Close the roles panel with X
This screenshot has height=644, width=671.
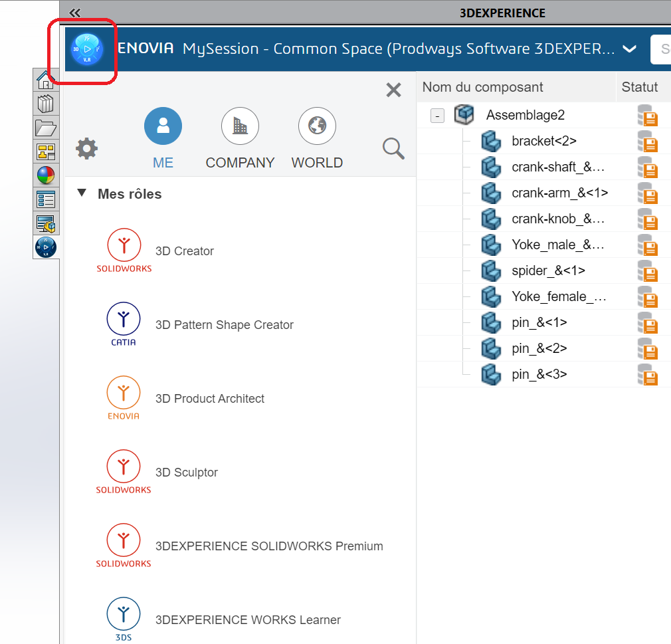pyautogui.click(x=393, y=90)
